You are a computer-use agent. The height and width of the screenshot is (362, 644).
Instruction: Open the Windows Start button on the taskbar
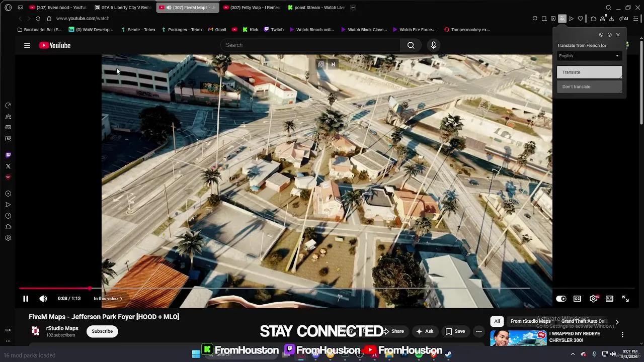click(x=196, y=354)
